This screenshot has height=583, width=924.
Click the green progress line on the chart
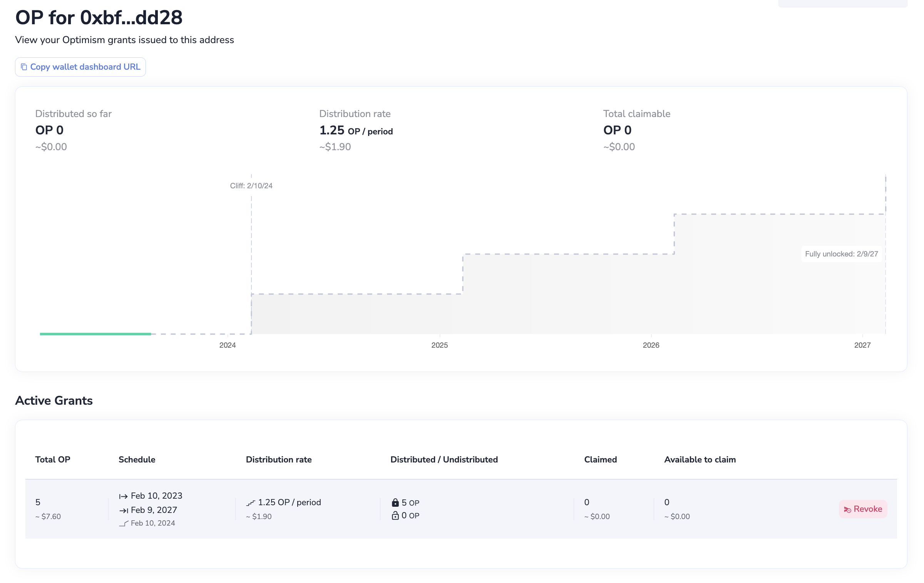pos(95,334)
